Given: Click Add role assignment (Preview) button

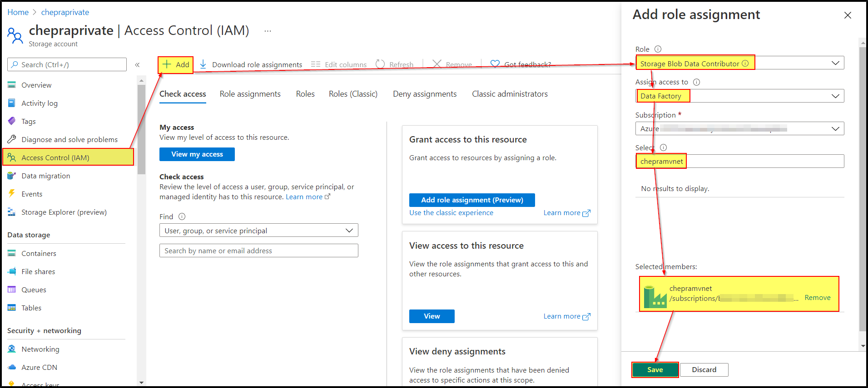Looking at the screenshot, I should (472, 200).
